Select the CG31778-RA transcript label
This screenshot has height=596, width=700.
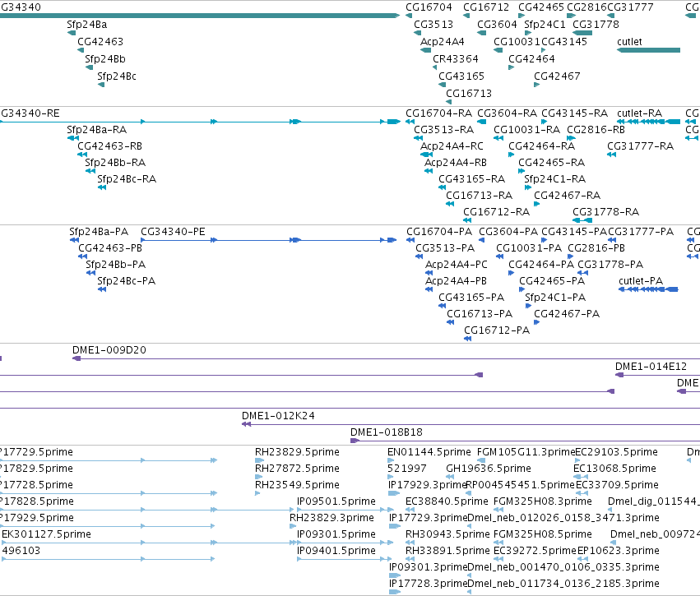[605, 212]
